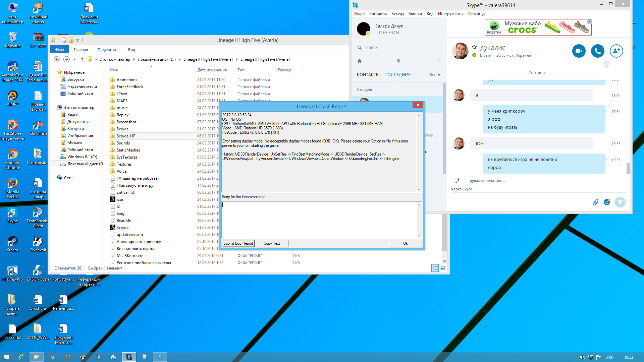644x362 pixels.
Task: Start a voice call in Skype
Action: tap(597, 51)
